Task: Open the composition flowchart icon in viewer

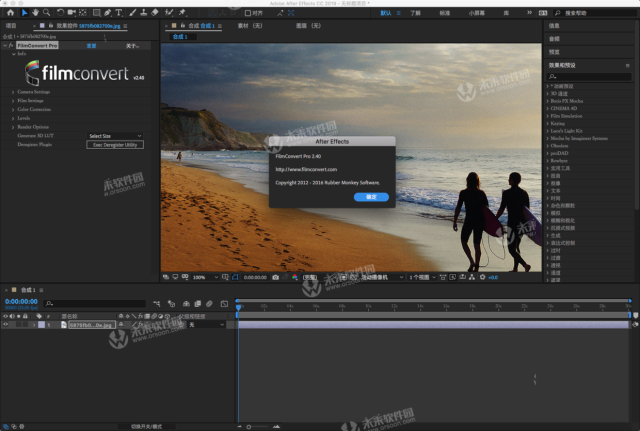Action: tap(472, 277)
